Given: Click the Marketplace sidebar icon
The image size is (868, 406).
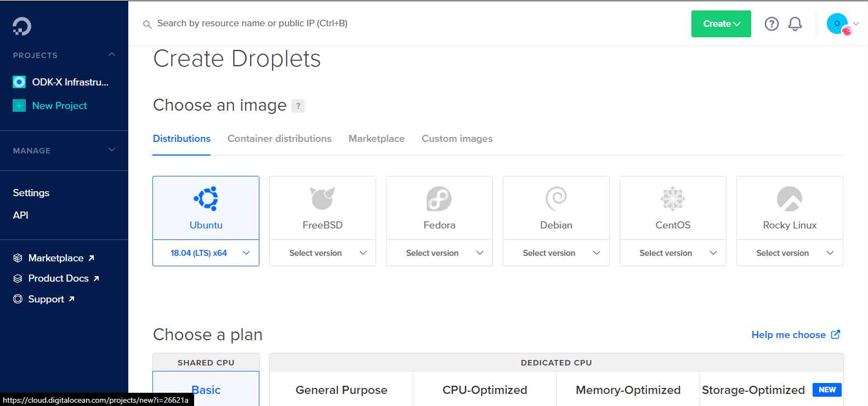Looking at the screenshot, I should point(18,258).
